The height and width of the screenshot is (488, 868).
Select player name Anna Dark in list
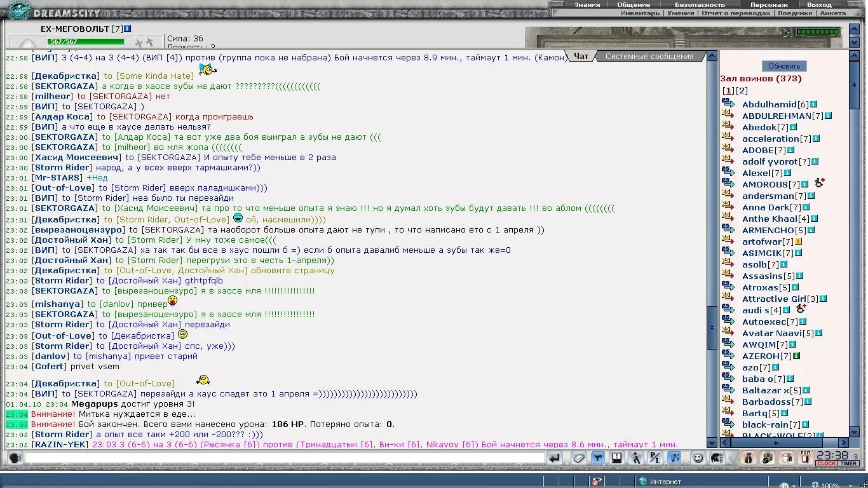point(765,207)
